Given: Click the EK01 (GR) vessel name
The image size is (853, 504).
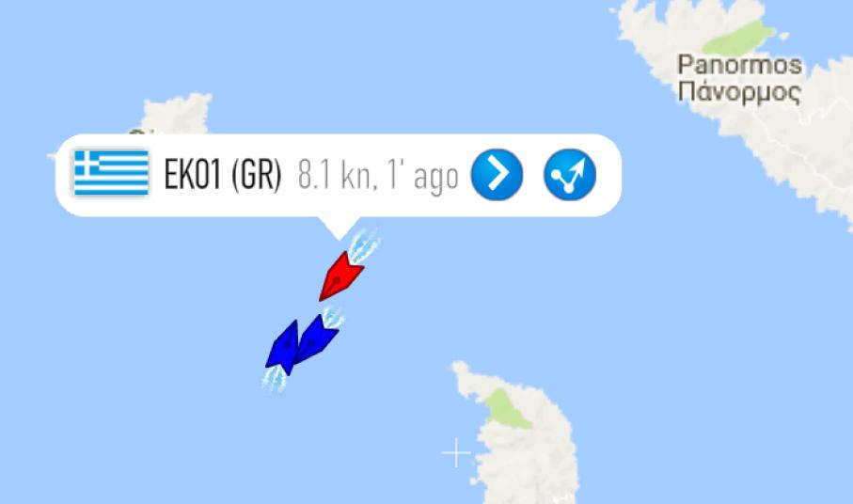Looking at the screenshot, I should (223, 175).
